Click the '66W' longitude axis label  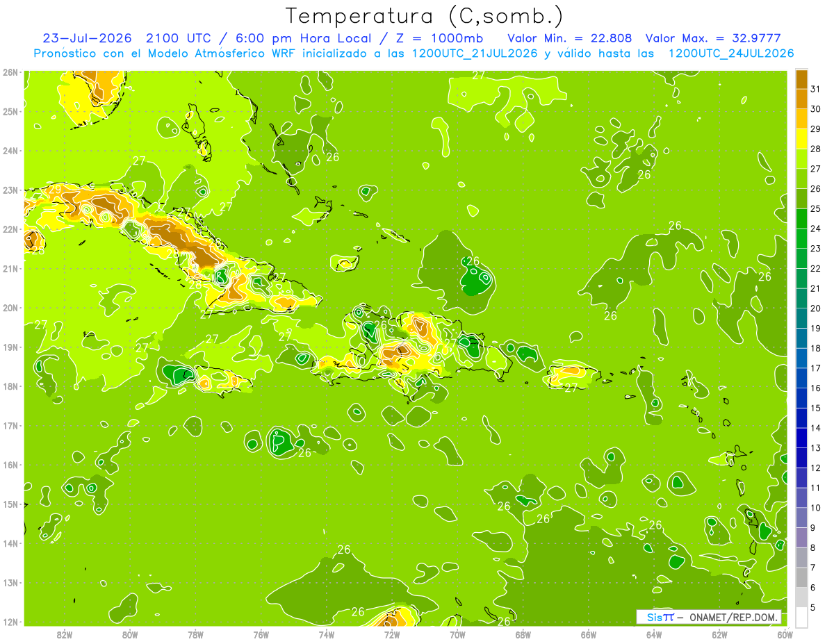[x=589, y=634]
